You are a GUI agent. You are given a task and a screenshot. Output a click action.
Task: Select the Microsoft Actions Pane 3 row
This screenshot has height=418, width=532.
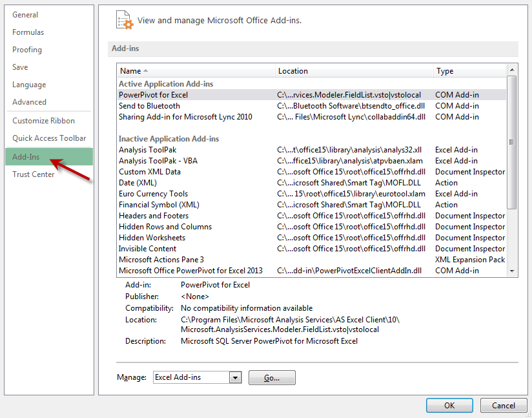pos(312,260)
